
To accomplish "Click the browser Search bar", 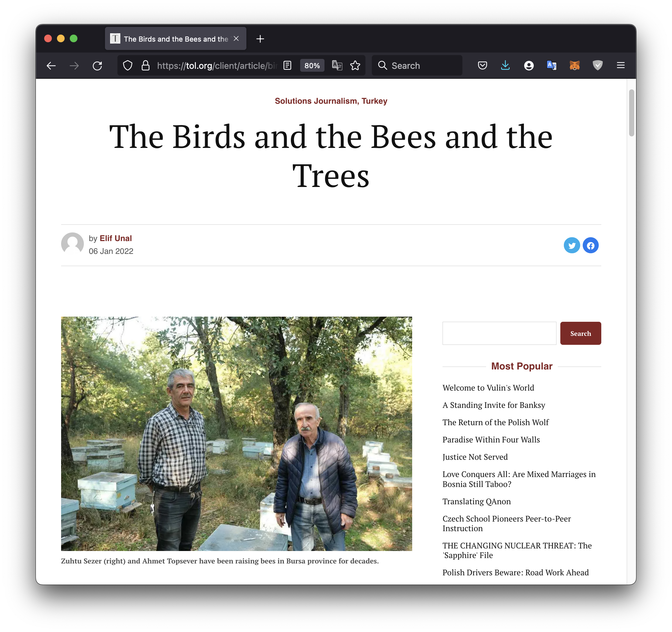I will point(417,66).
